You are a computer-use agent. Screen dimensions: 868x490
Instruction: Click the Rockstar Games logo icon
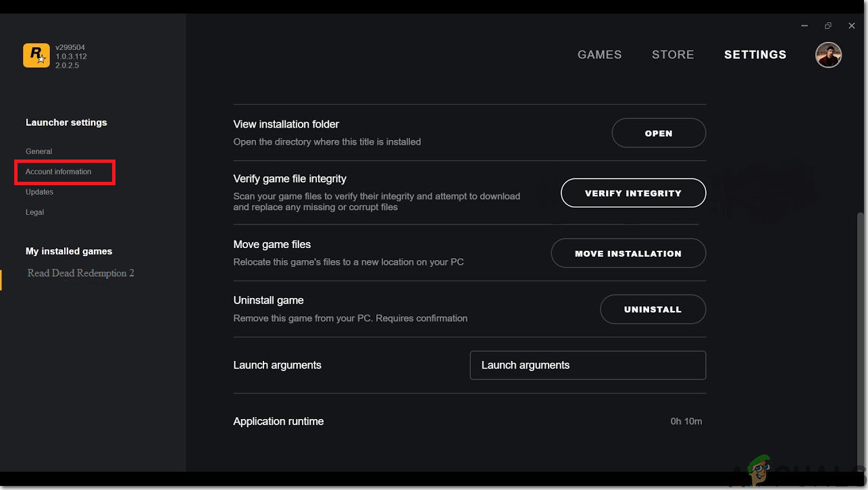pos(36,55)
